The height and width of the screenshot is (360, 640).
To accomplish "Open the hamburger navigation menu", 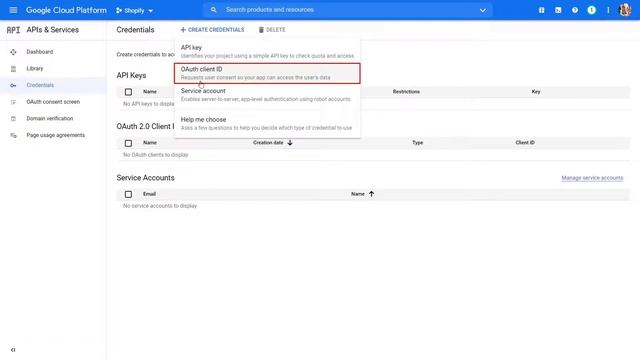I will (x=13, y=10).
